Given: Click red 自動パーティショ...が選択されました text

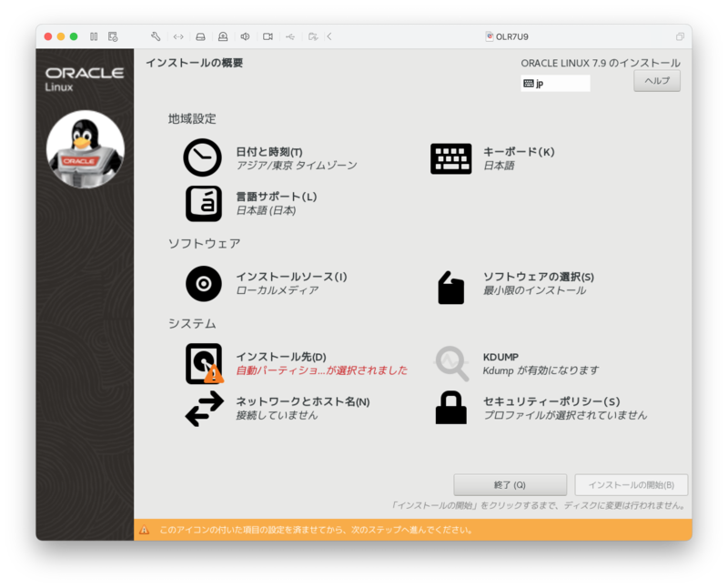Looking at the screenshot, I should (321, 370).
